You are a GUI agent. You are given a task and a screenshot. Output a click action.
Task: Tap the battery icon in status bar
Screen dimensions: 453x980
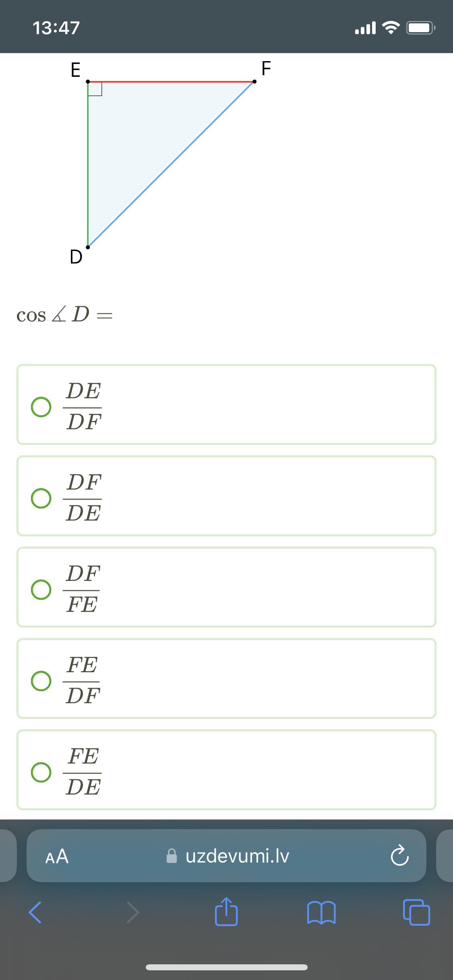coord(421,28)
